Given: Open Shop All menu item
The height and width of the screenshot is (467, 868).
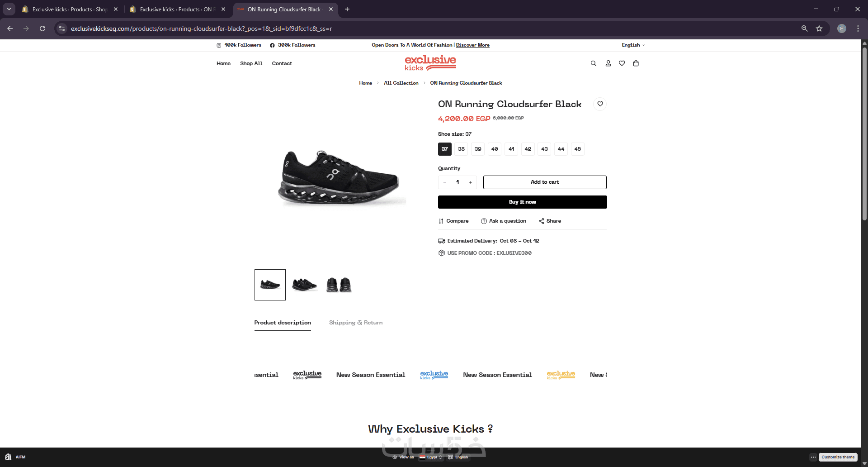Looking at the screenshot, I should [251, 63].
